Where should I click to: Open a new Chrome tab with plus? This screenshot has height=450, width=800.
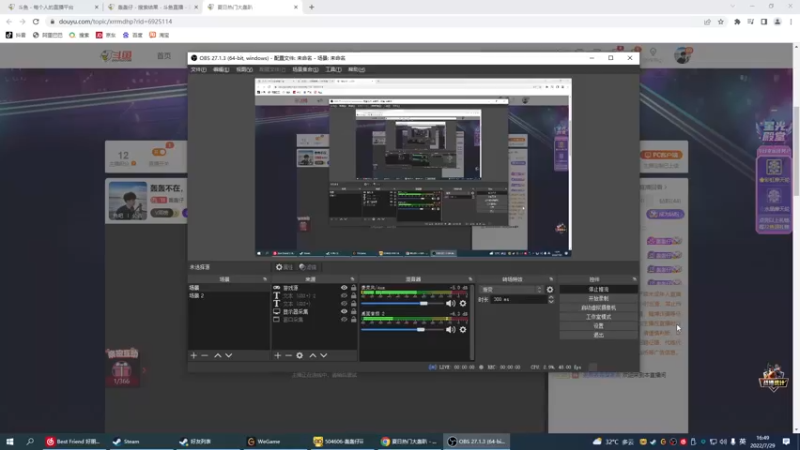(x=311, y=7)
